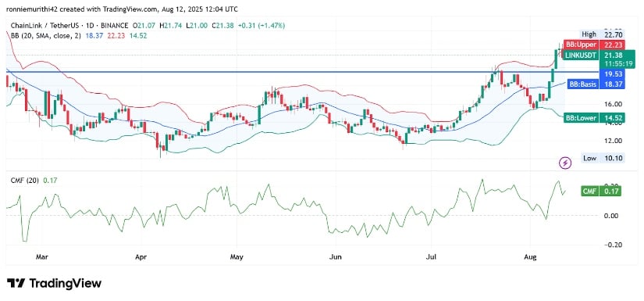This screenshot has height=301, width=644.
Task: Click the 16.00 price axis value
Action: coord(614,105)
